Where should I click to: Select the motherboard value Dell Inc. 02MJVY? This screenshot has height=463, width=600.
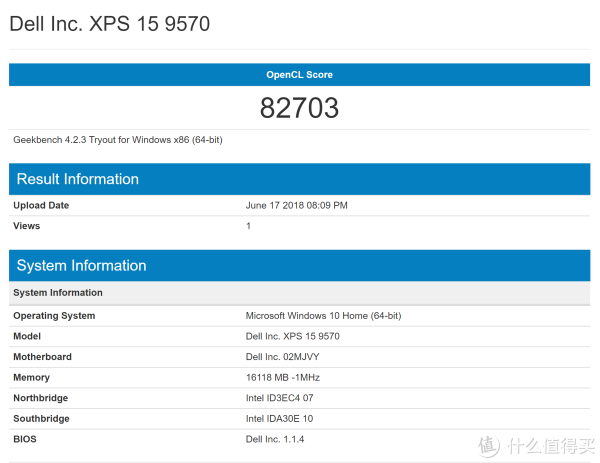pyautogui.click(x=282, y=357)
